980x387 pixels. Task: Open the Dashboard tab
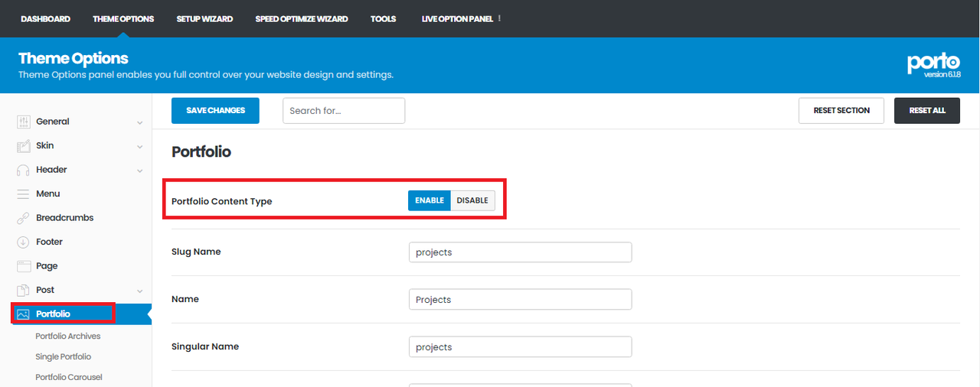click(45, 19)
